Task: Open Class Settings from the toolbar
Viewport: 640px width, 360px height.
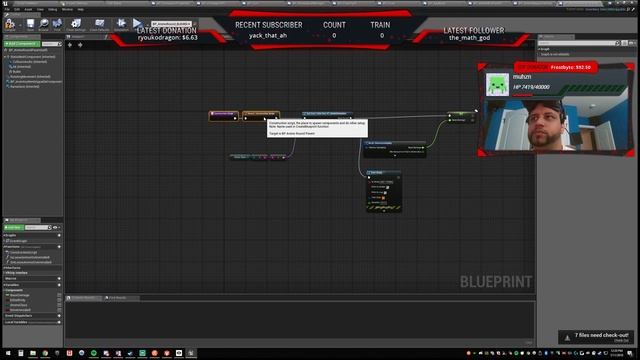Action: pyautogui.click(x=76, y=24)
